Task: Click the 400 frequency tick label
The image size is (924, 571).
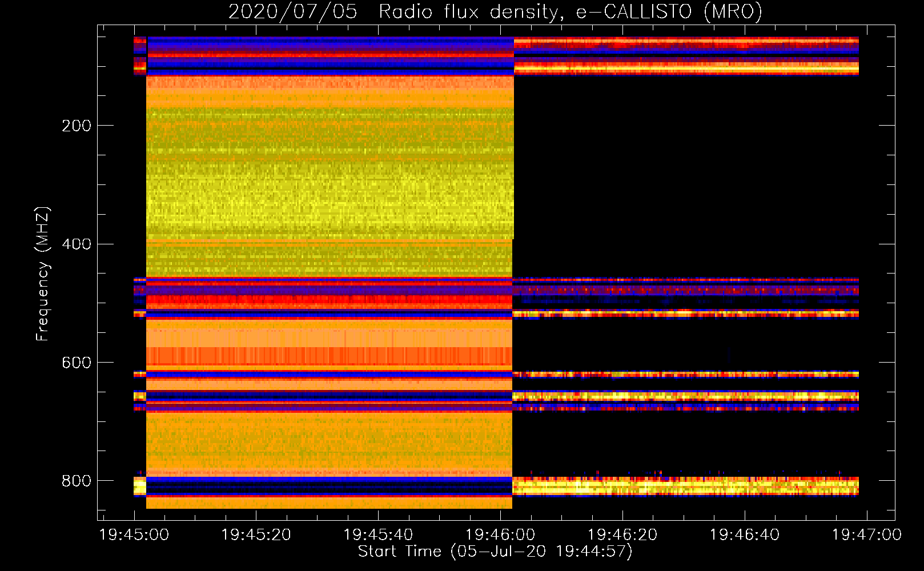Action: (x=77, y=244)
